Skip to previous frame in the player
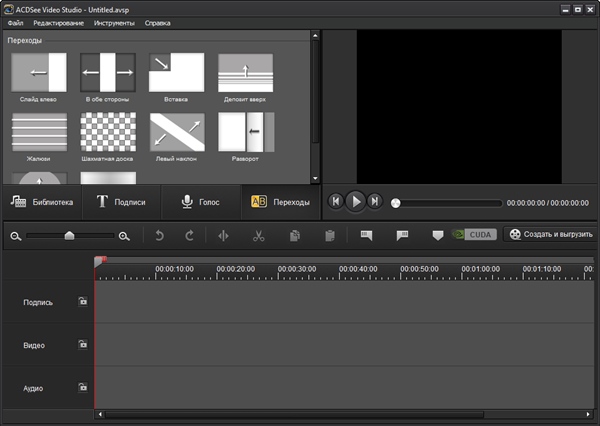The width and height of the screenshot is (600, 426). click(336, 201)
